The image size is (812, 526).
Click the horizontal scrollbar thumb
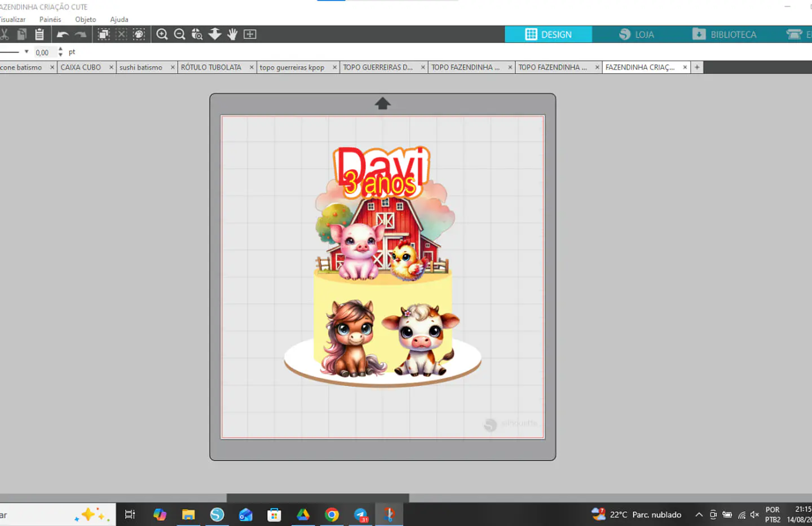(318, 498)
